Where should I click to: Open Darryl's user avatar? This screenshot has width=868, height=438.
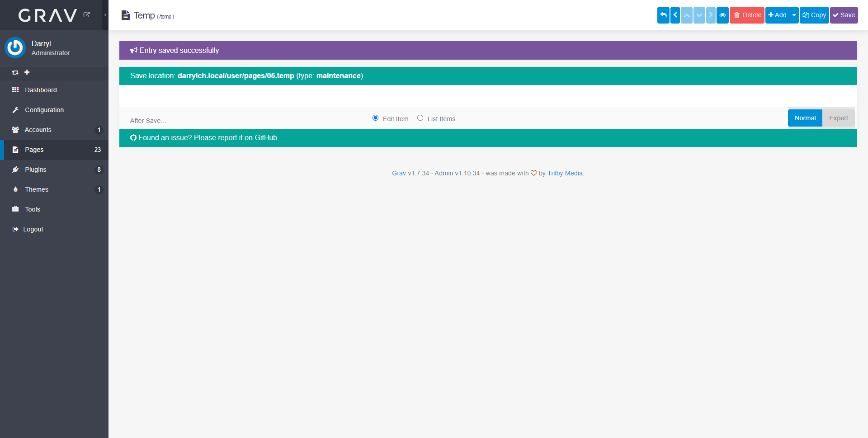pos(15,47)
